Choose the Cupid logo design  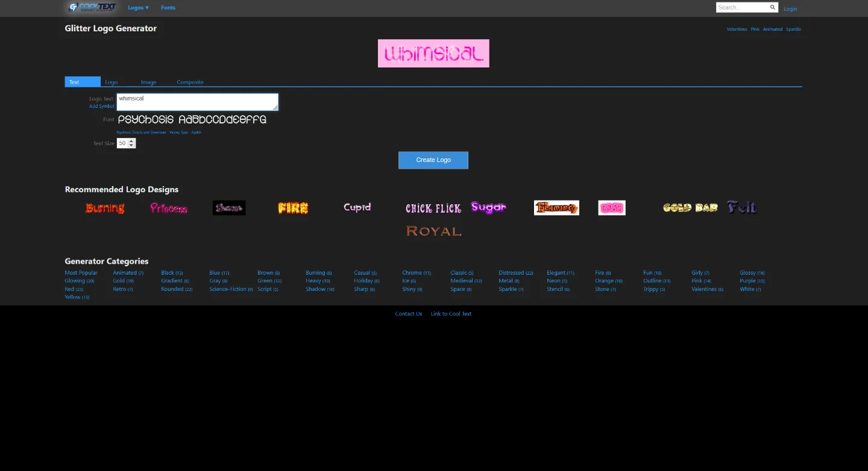(357, 207)
